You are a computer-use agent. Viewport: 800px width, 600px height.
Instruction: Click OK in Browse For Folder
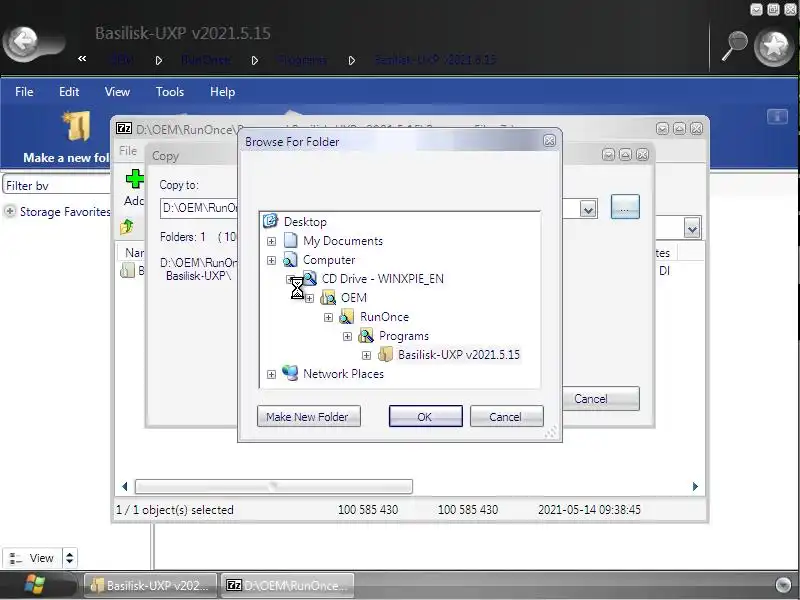(x=426, y=416)
